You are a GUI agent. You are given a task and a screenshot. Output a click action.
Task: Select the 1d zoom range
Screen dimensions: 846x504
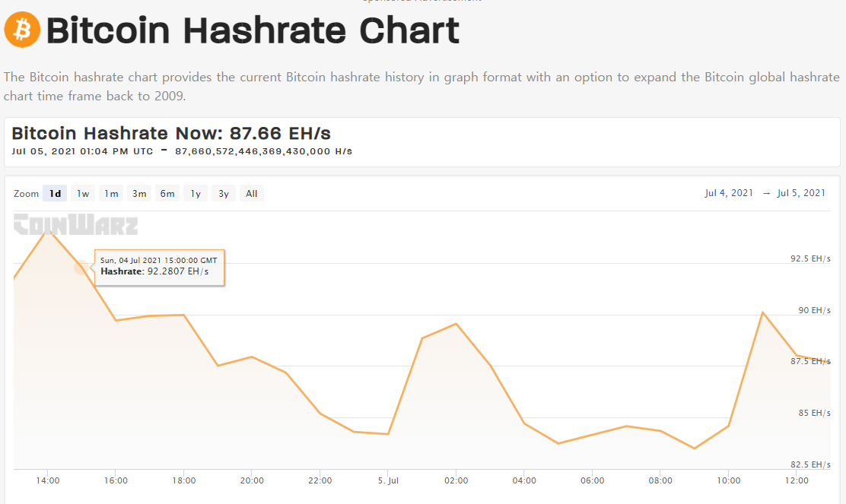point(55,194)
